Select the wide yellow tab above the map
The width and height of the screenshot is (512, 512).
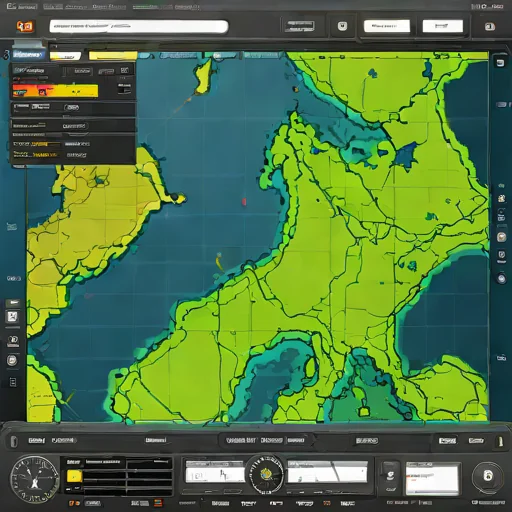click(x=113, y=55)
